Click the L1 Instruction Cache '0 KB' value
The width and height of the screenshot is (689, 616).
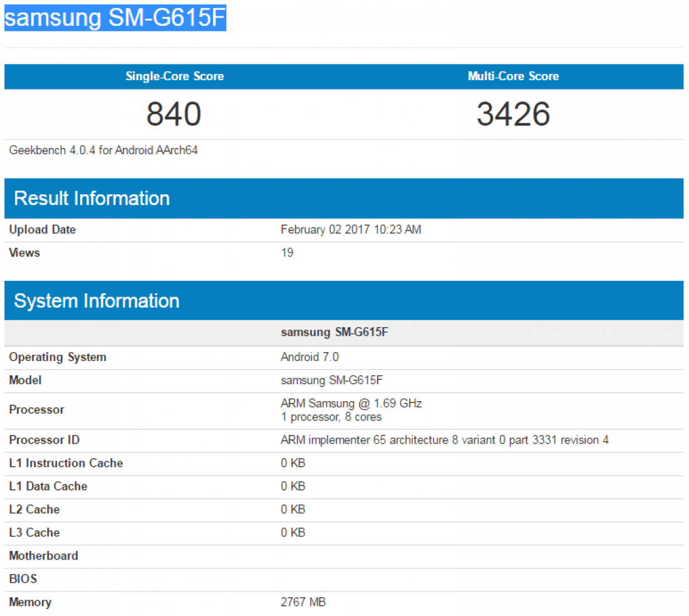pos(293,464)
